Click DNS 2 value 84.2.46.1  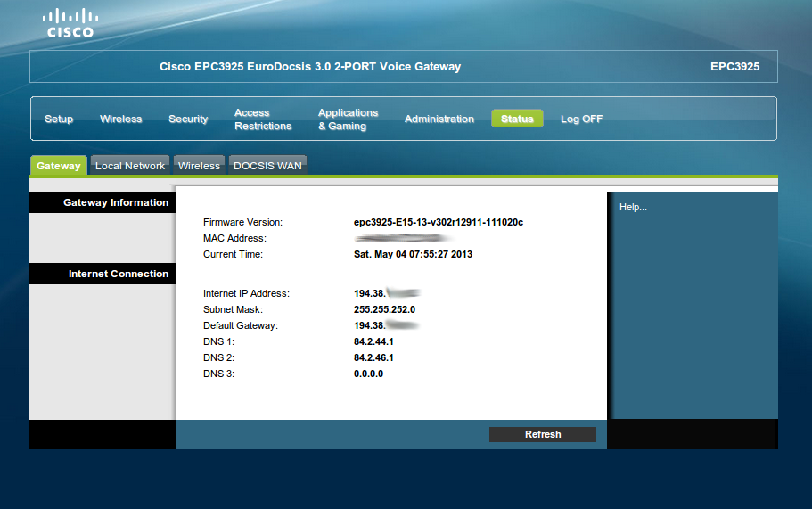point(373,357)
